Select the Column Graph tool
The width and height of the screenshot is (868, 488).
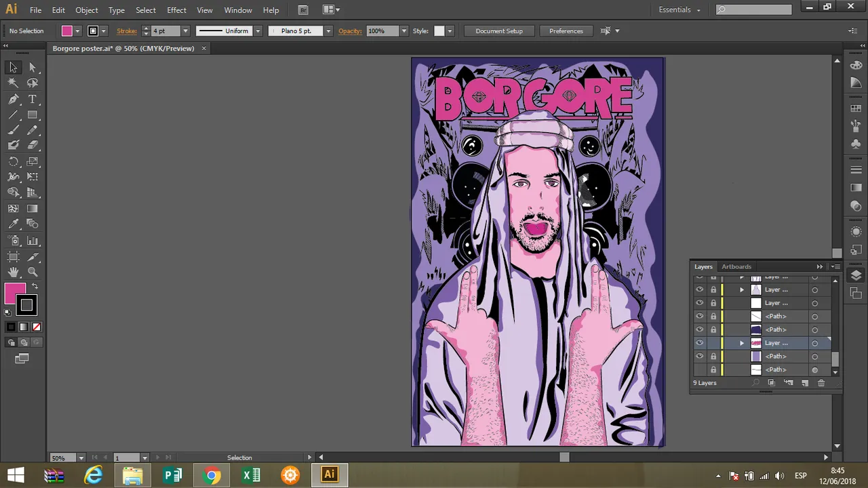coord(33,241)
